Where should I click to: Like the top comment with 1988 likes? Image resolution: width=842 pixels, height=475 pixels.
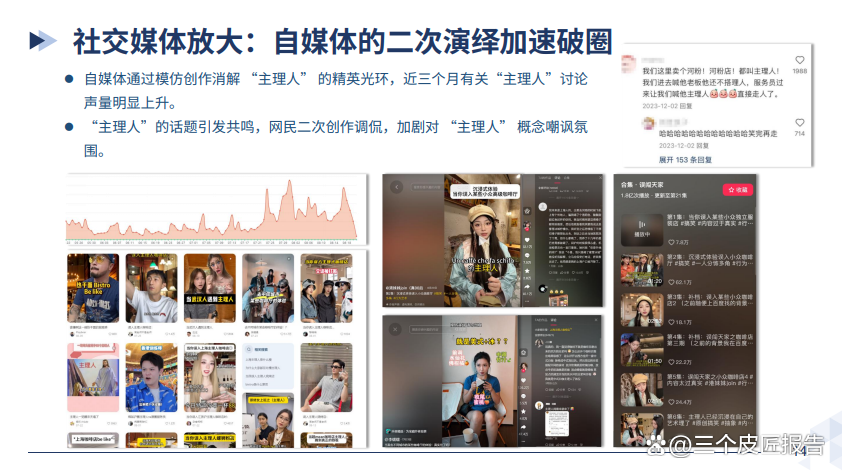click(x=799, y=60)
